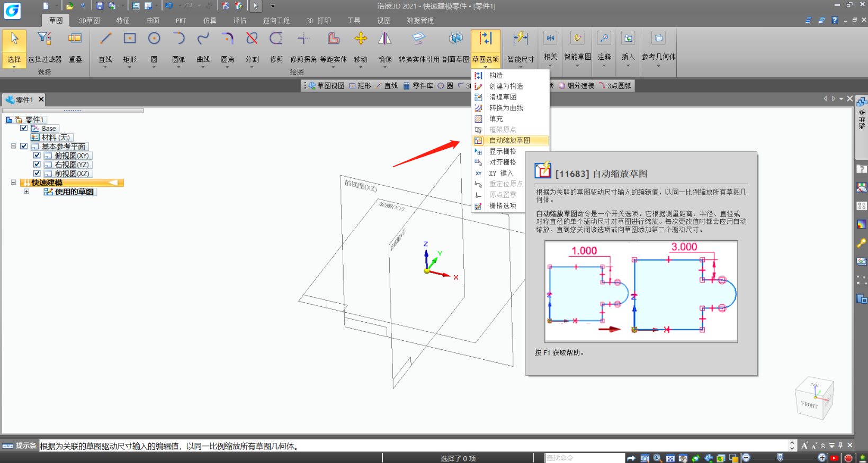The width and height of the screenshot is (868, 463).
Task: Adjust the zoom slider handle in status bar
Action: (x=780, y=458)
